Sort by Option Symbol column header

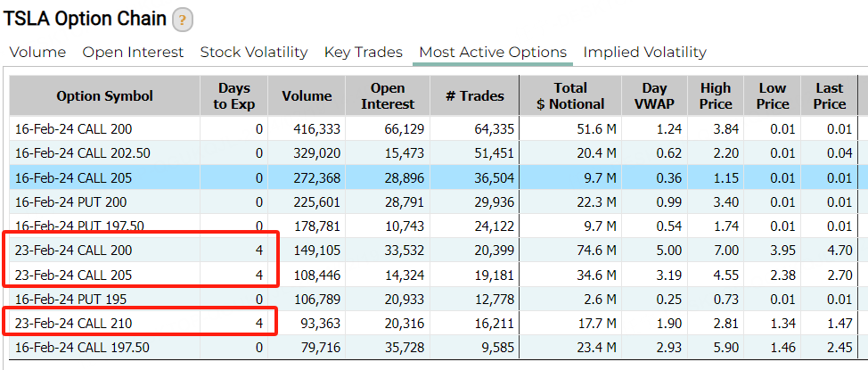pos(105,96)
